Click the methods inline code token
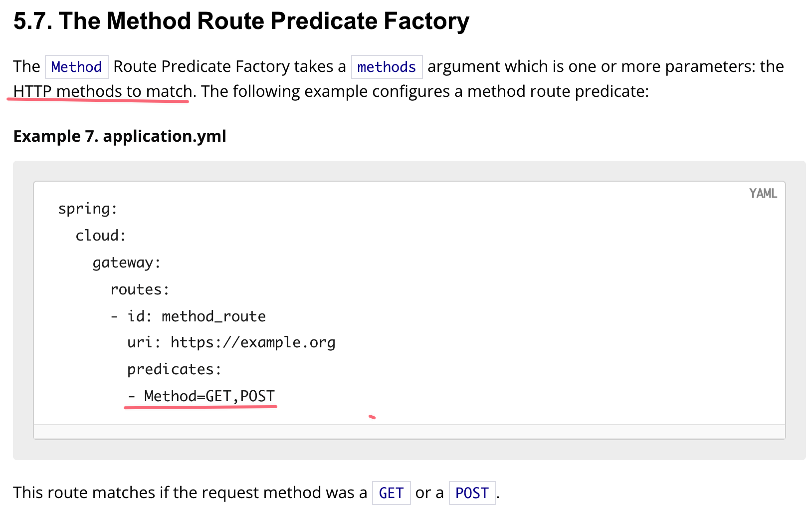 pyautogui.click(x=387, y=67)
